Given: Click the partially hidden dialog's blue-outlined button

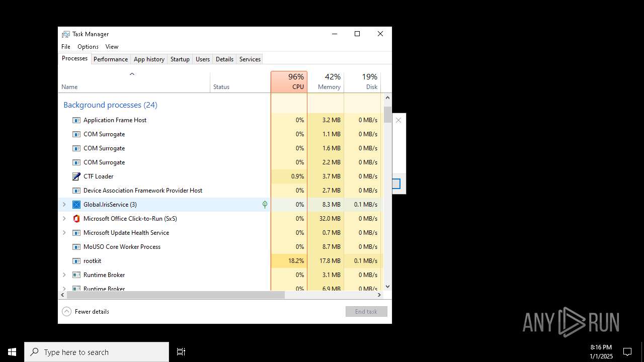Looking at the screenshot, I should coord(396,184).
